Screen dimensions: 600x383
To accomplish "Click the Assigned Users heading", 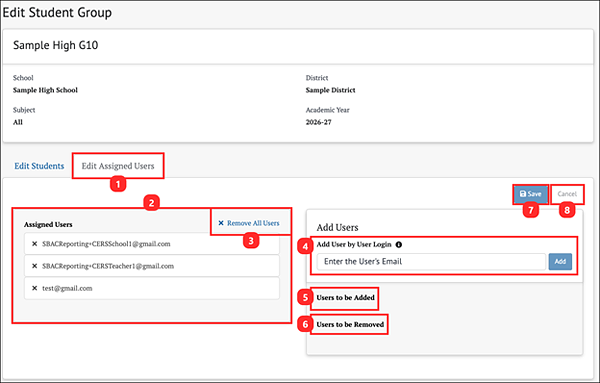I will (x=48, y=225).
